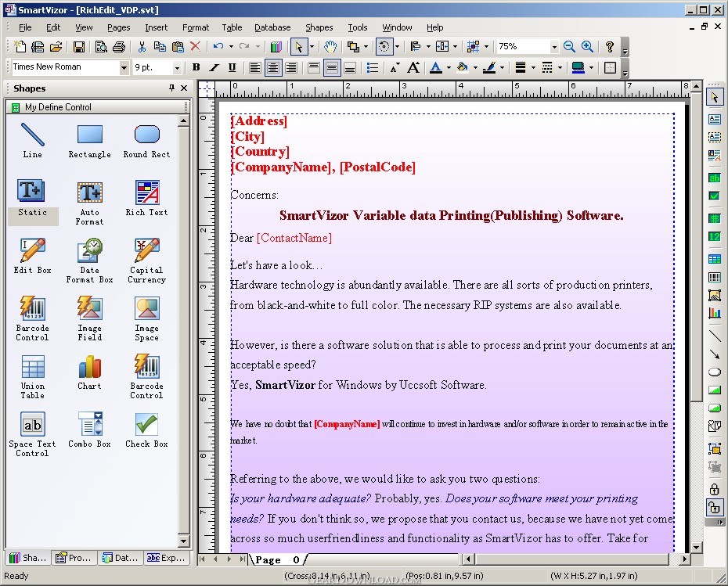Activate the hand pan tool

pyautogui.click(x=330, y=46)
